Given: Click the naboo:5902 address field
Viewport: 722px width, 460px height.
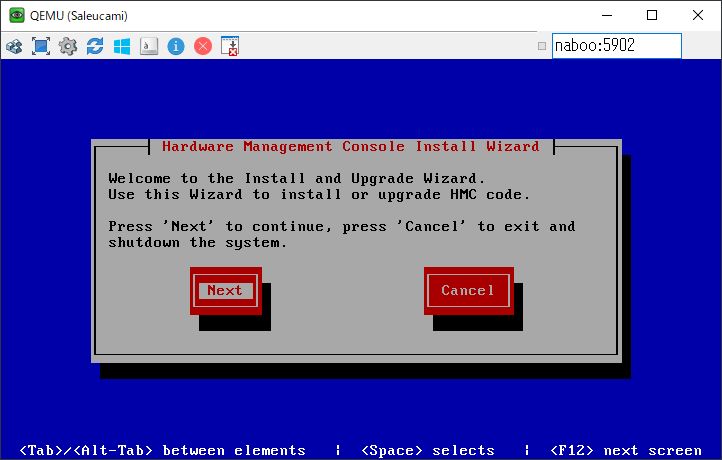Looking at the screenshot, I should click(x=617, y=46).
